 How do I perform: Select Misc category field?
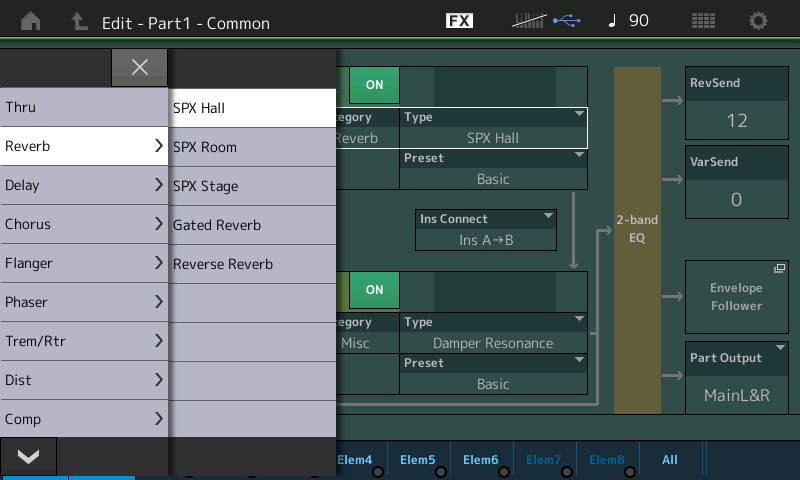click(367, 333)
